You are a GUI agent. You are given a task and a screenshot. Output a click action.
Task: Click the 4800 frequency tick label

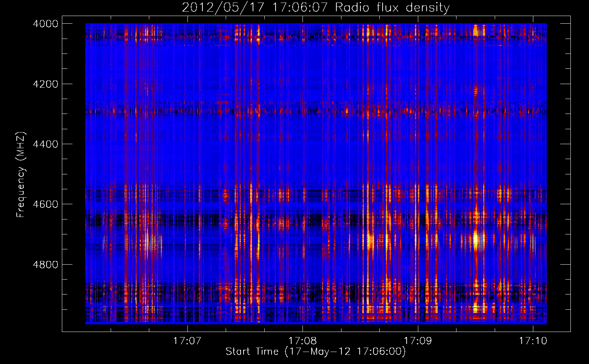click(46, 265)
